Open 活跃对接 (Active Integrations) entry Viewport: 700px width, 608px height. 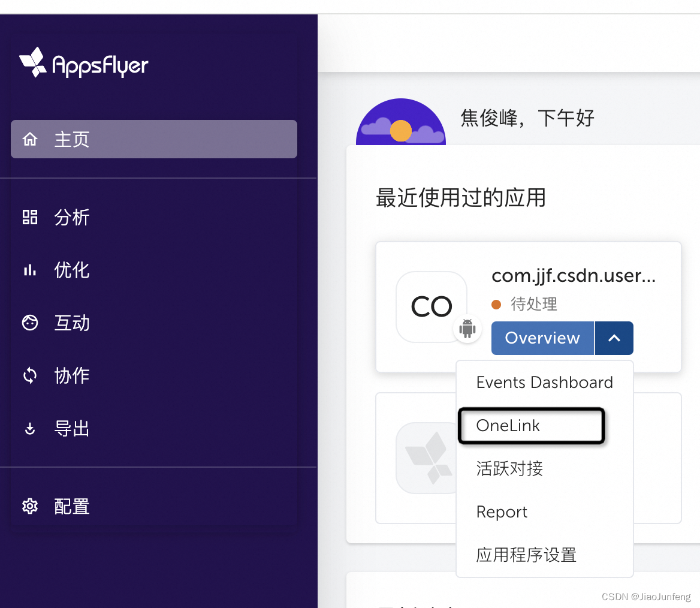click(509, 469)
